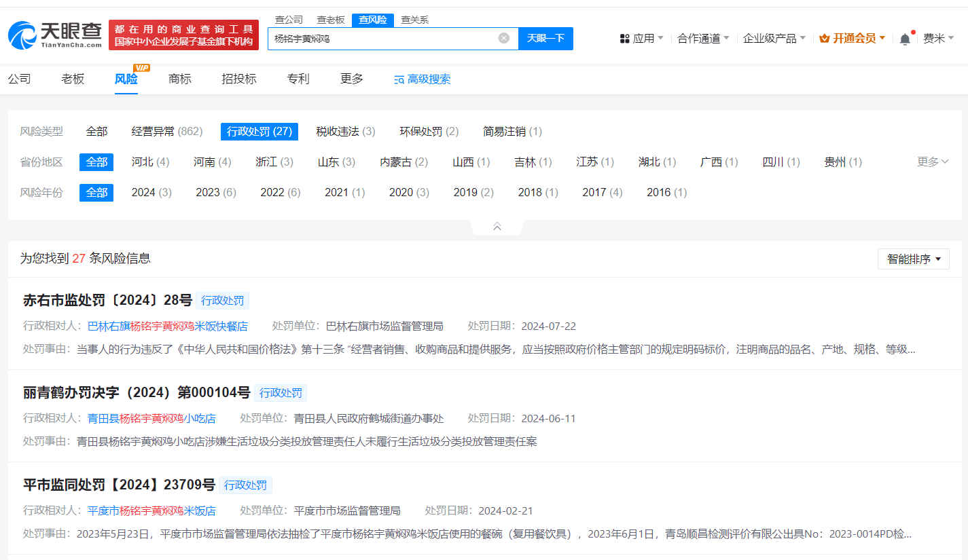Click into the search input field
Image resolution: width=968 pixels, height=560 pixels.
(x=384, y=39)
